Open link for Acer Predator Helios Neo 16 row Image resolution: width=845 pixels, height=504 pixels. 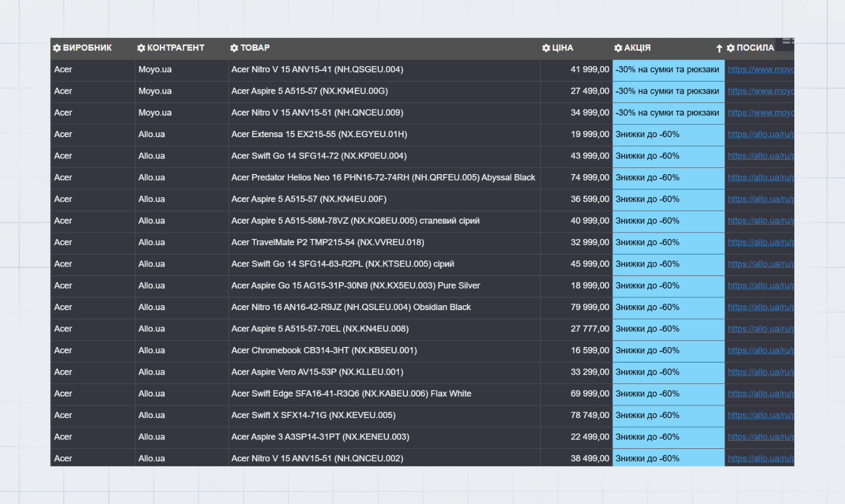point(761,177)
